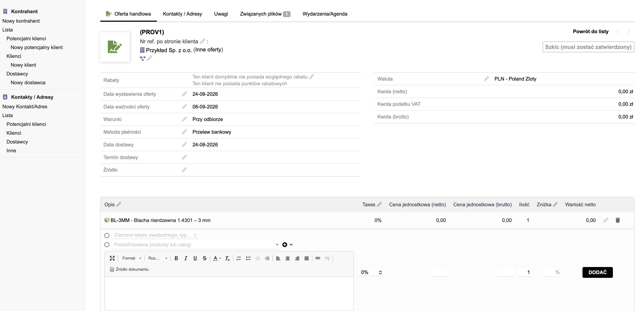Justify text in editor
The width and height of the screenshot is (644, 311).
coord(306,258)
